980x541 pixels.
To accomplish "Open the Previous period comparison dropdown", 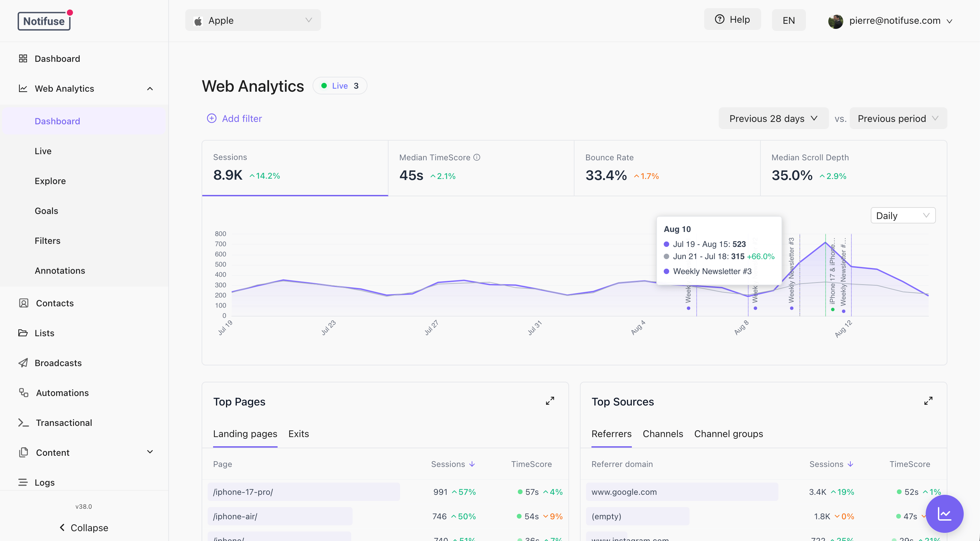I will [x=898, y=119].
